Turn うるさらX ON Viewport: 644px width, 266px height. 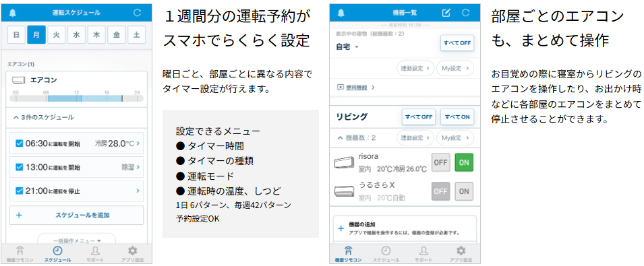tap(464, 191)
